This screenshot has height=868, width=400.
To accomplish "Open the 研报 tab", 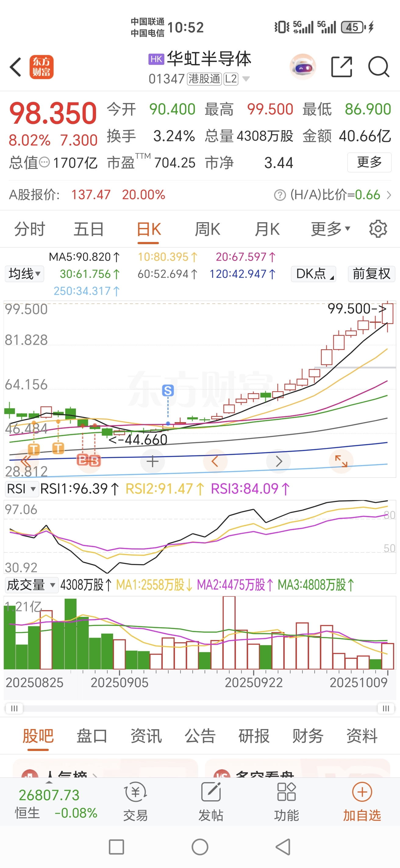I will click(254, 736).
